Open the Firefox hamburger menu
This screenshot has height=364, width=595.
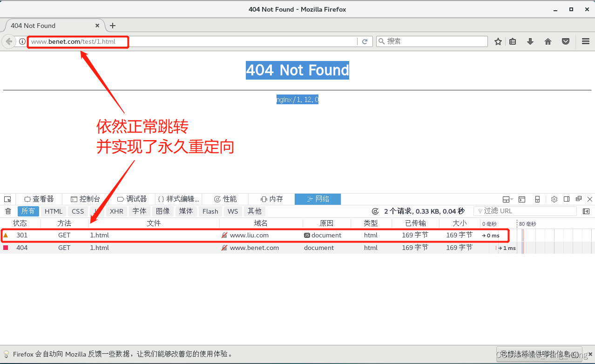(x=586, y=41)
